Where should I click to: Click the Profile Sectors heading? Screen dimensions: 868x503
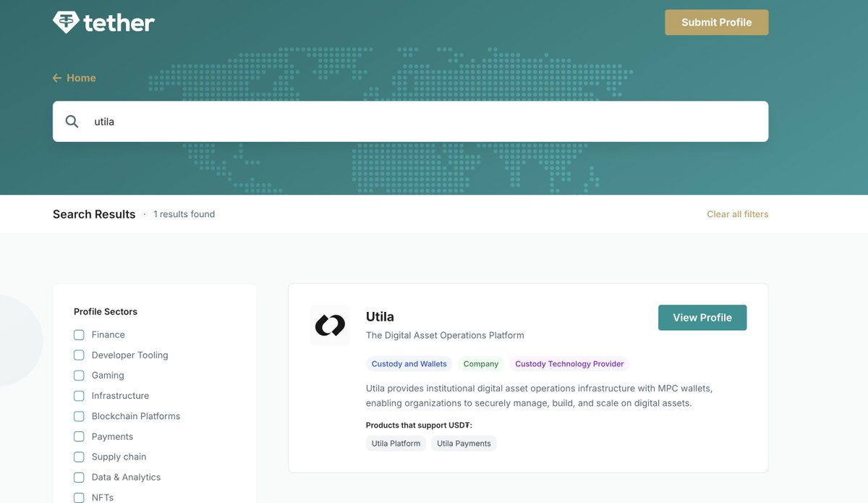point(106,312)
